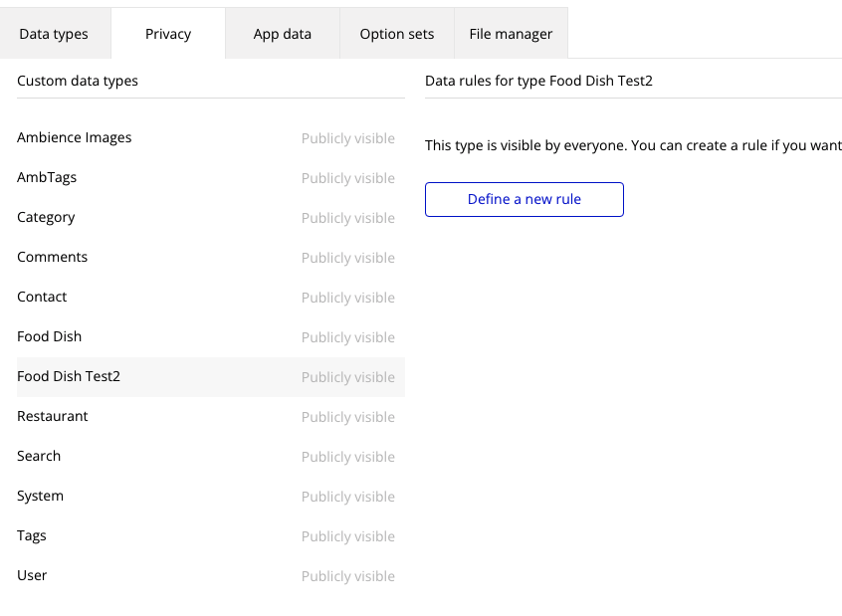The width and height of the screenshot is (842, 616).
Task: Open the Privacy tab
Action: (168, 34)
